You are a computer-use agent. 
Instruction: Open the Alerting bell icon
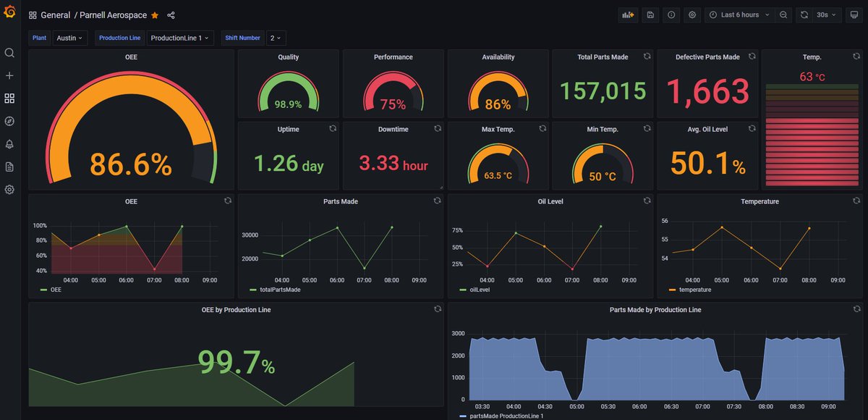point(9,144)
